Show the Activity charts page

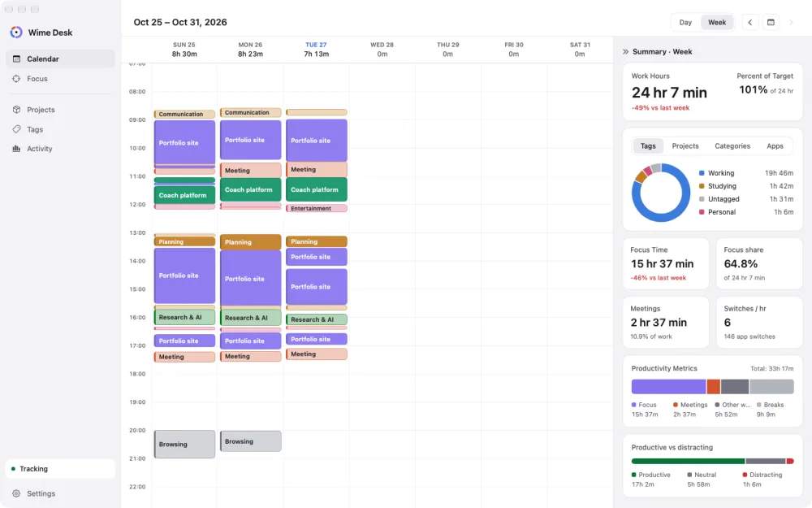click(x=60, y=149)
